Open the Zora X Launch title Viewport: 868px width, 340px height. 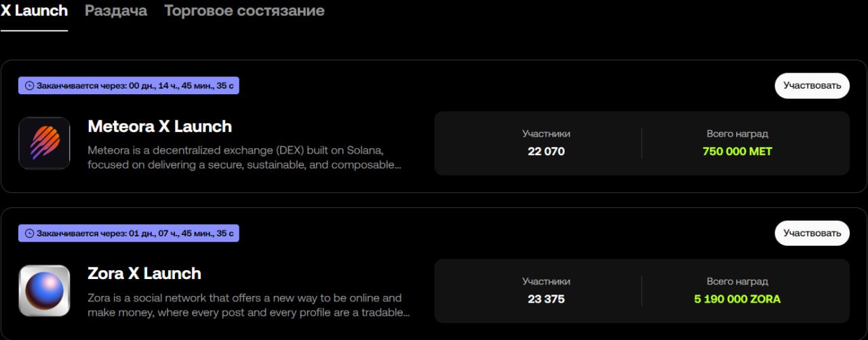pos(144,274)
